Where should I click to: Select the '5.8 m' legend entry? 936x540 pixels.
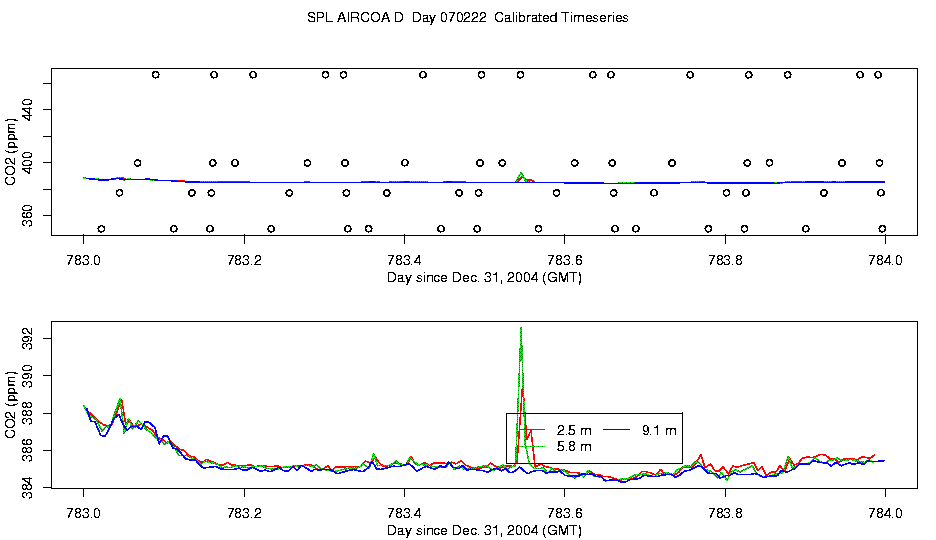tap(574, 446)
